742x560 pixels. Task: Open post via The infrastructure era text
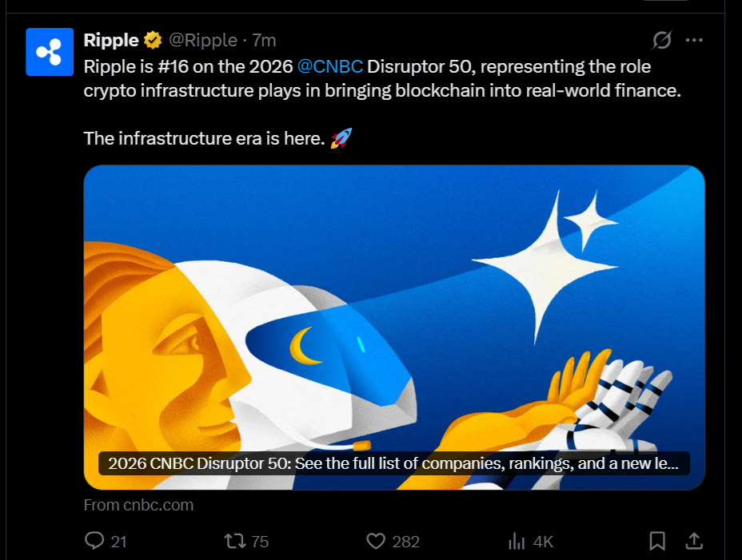(205, 138)
